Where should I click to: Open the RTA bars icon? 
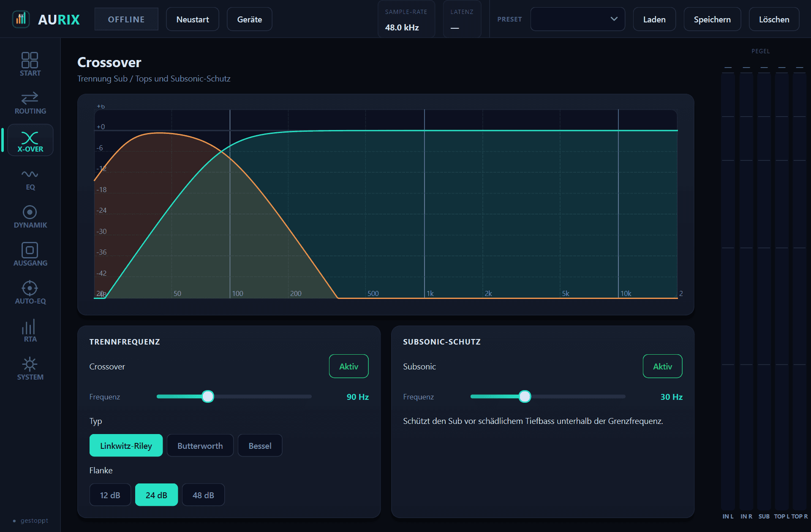pos(29,327)
